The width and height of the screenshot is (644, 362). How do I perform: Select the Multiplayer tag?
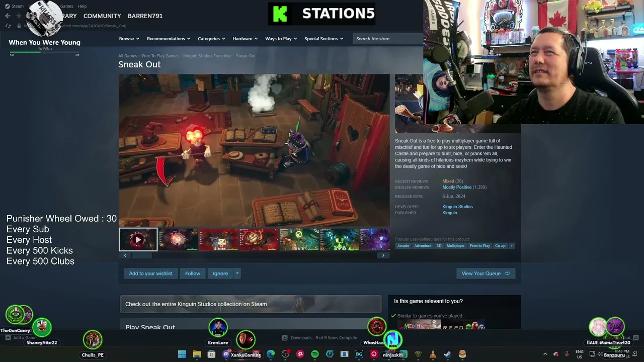(x=456, y=246)
